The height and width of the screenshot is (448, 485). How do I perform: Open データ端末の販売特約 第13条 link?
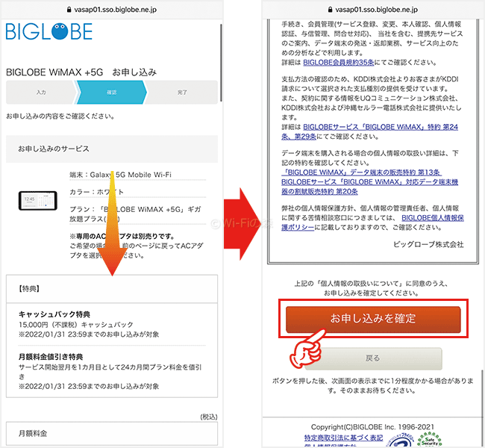361,172
